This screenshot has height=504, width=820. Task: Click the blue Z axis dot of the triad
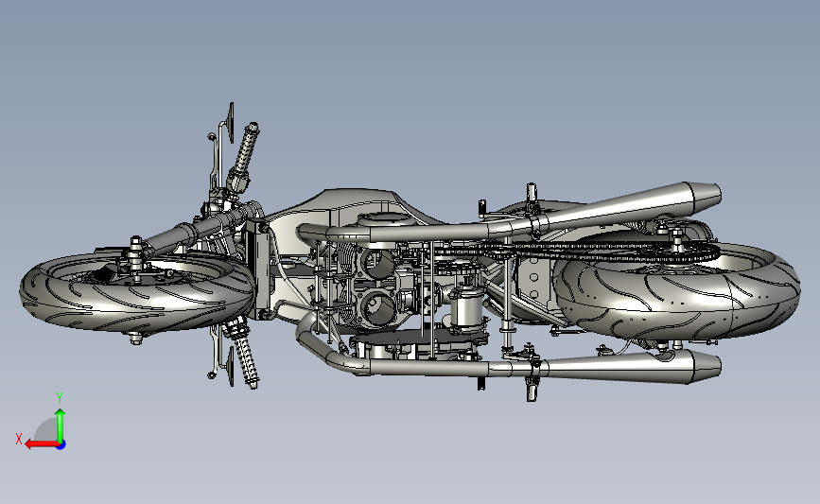(x=61, y=445)
